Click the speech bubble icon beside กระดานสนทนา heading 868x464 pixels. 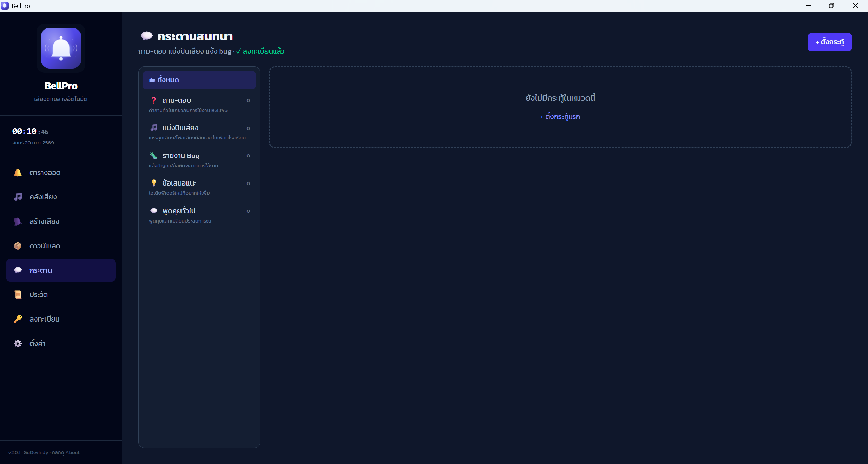click(x=147, y=36)
